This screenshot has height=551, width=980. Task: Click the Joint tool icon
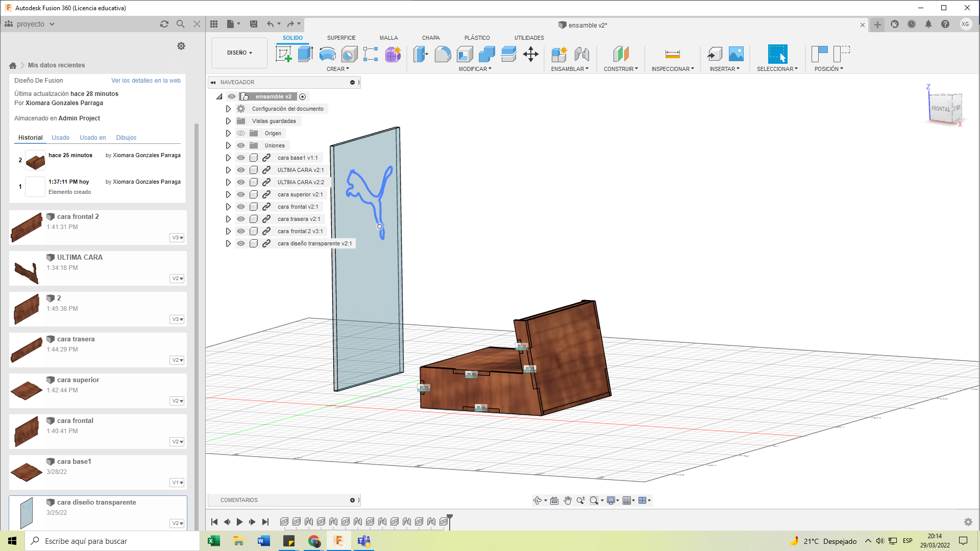point(581,54)
